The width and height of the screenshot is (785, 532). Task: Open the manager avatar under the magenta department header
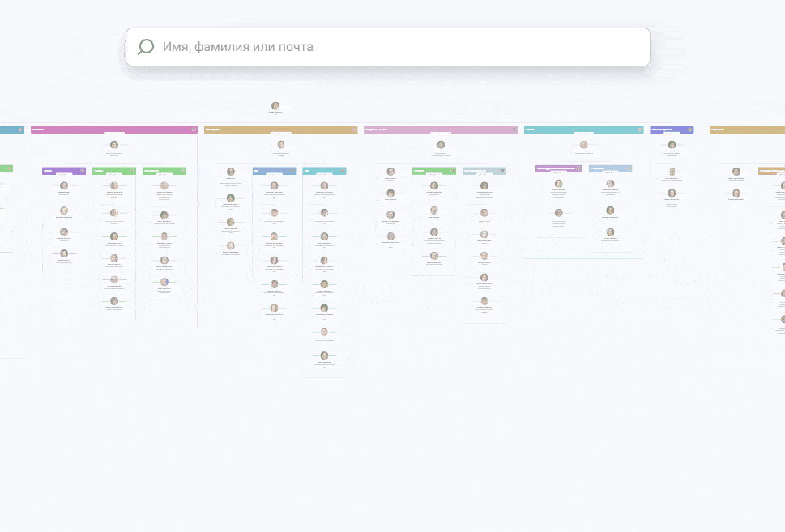[x=114, y=145]
